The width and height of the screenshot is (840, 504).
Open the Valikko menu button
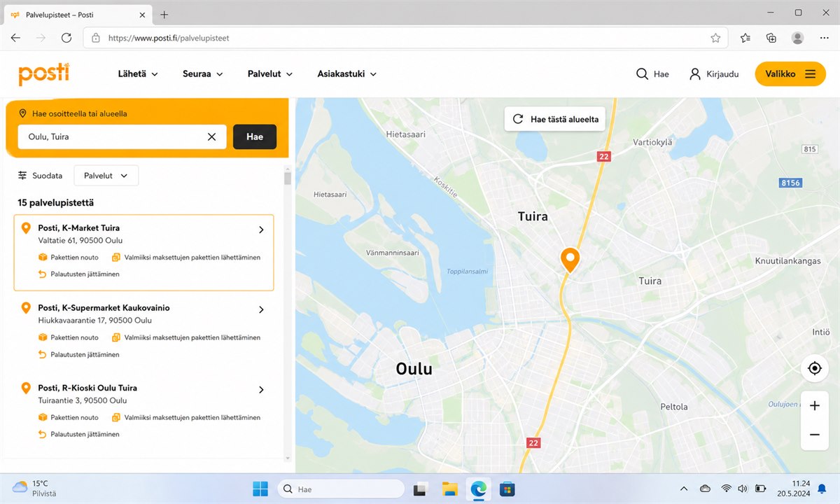click(x=790, y=74)
